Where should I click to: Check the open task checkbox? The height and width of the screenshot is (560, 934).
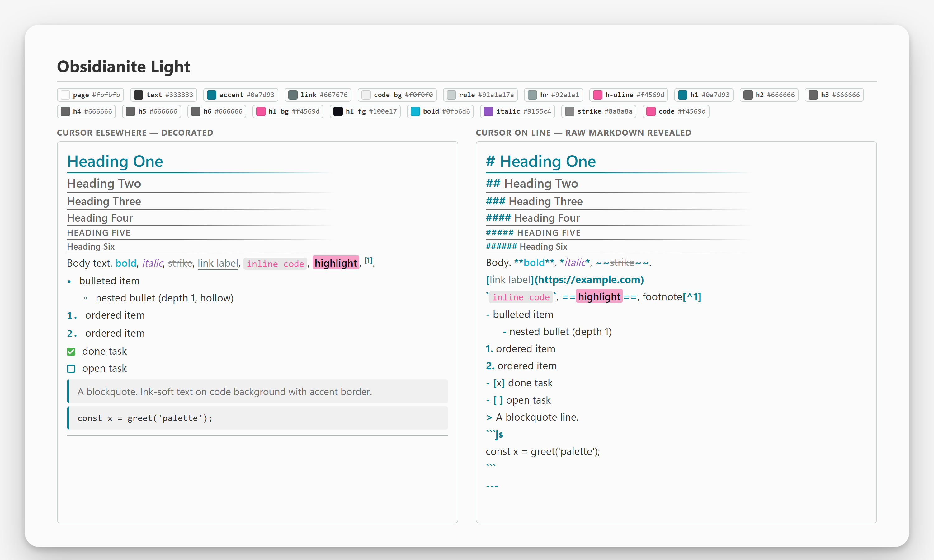click(x=71, y=369)
